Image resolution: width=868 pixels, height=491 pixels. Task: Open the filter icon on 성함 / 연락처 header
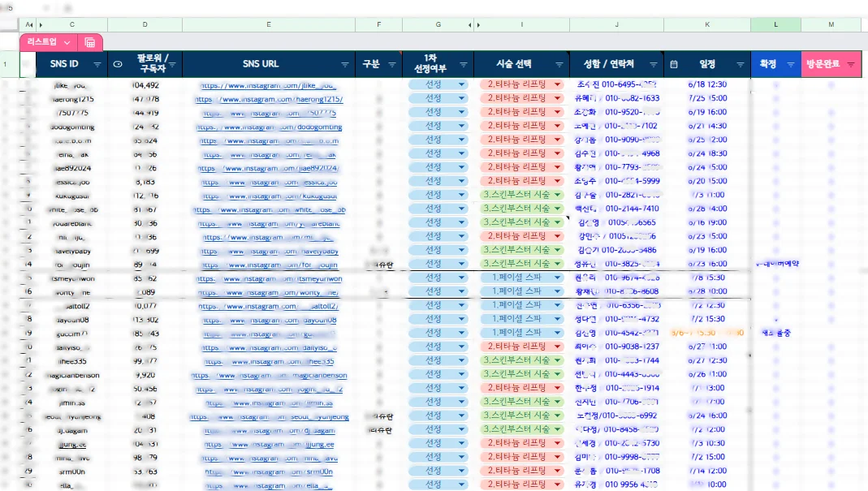tap(653, 65)
